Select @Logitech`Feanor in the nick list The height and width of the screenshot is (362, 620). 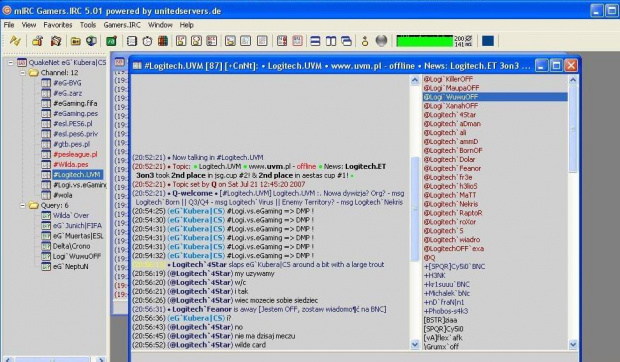click(452, 168)
